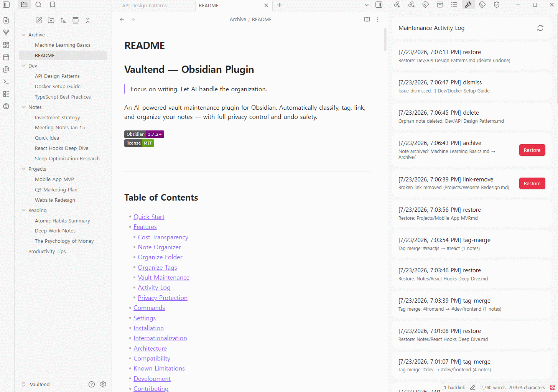
Task: Open canvas from the ribbon
Action: tap(6, 45)
